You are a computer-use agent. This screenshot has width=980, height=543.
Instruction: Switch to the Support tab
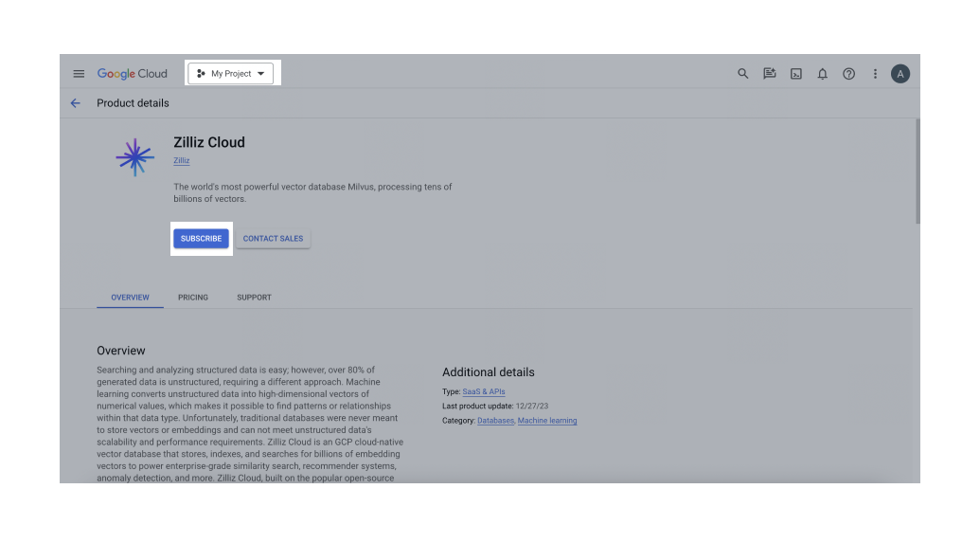click(x=254, y=298)
